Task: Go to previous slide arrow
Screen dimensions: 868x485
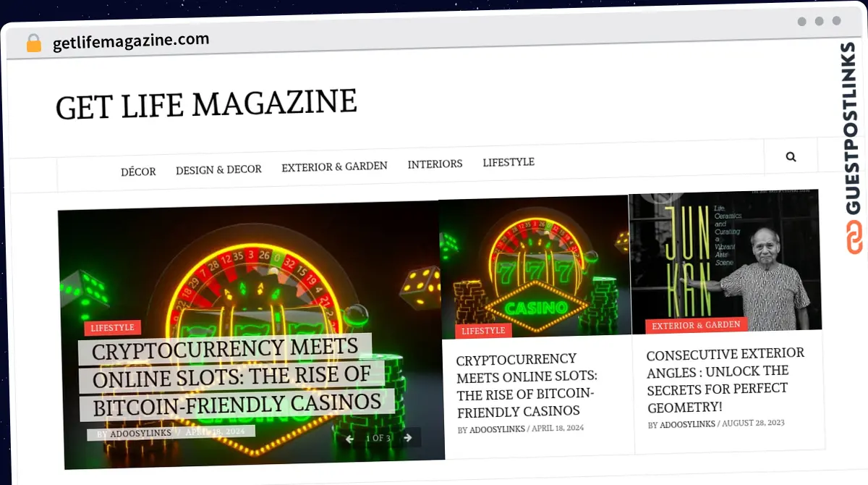Action: tap(349, 439)
